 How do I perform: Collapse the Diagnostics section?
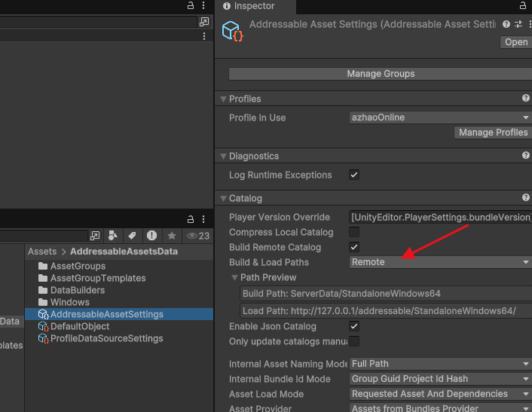pos(223,157)
